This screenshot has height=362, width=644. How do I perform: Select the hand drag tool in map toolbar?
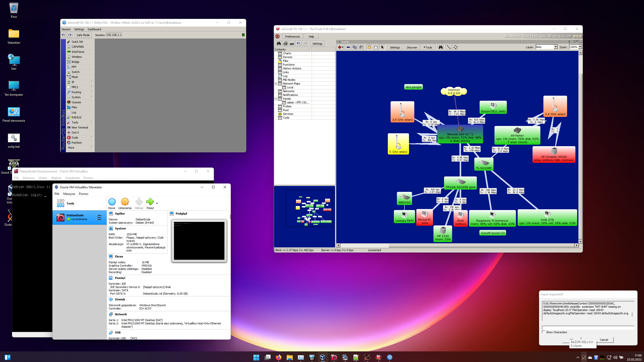(x=376, y=47)
